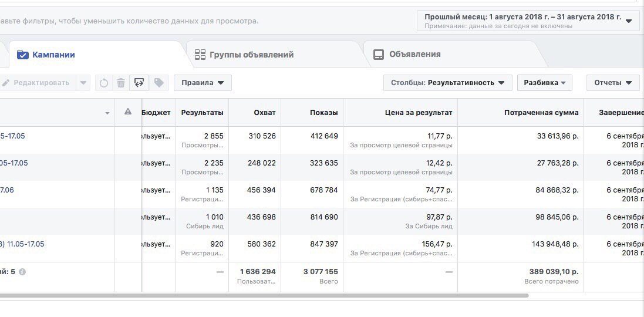The width and height of the screenshot is (644, 317).
Task: Click the reach value 436 698
Action: click(261, 217)
